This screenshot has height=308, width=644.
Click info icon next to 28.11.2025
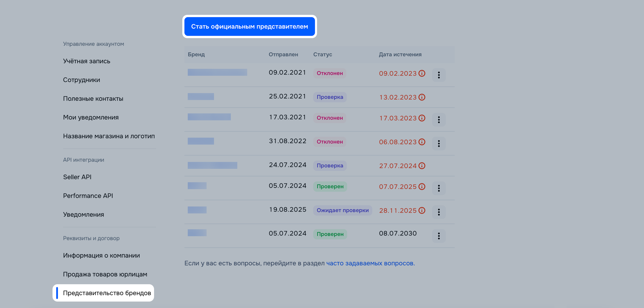[x=422, y=210]
